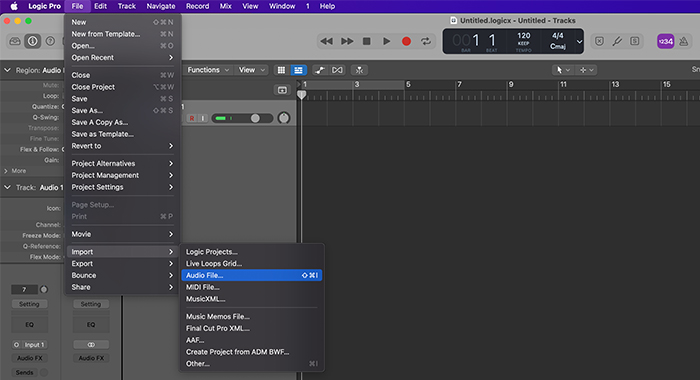Toggle the Cycle loop button
Image resolution: width=700 pixels, height=380 pixels.
point(426,41)
